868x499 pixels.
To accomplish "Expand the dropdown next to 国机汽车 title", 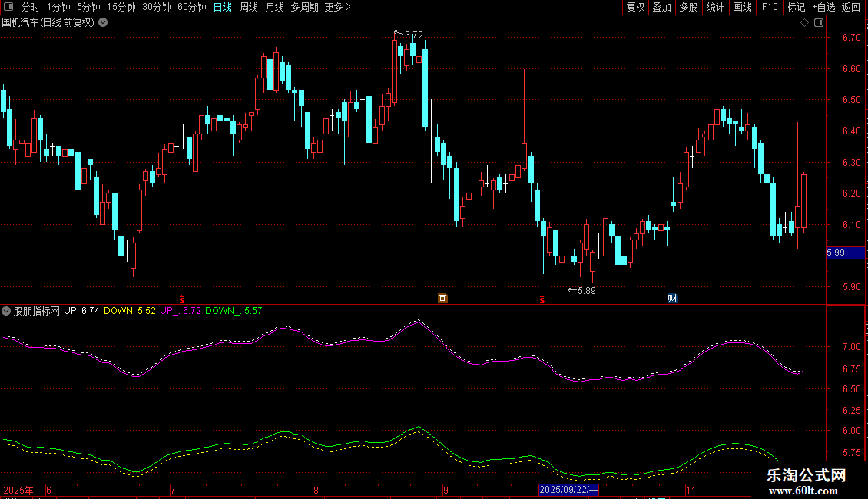I will pos(103,23).
